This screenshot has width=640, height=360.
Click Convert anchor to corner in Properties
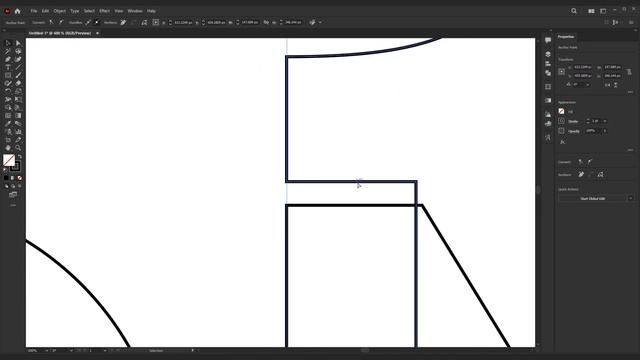tap(581, 162)
